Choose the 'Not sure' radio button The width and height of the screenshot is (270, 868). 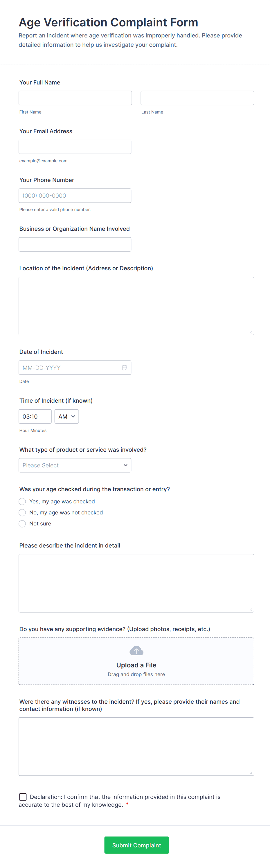click(x=22, y=524)
